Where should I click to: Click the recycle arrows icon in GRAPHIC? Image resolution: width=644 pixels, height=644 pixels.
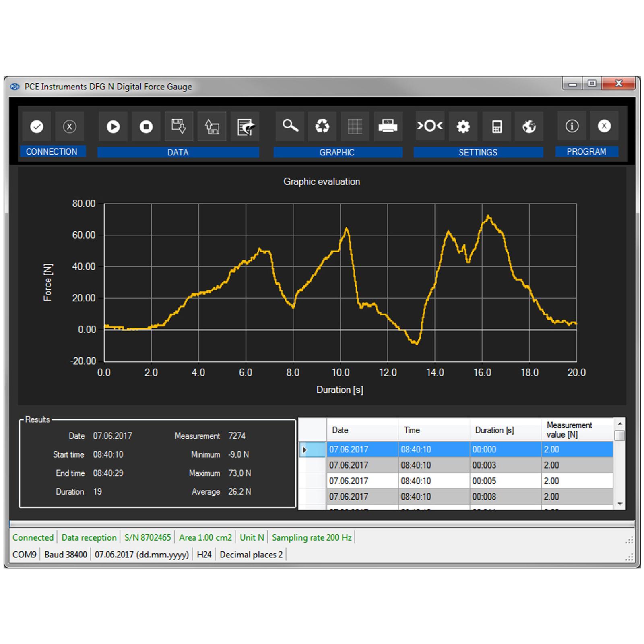click(322, 126)
